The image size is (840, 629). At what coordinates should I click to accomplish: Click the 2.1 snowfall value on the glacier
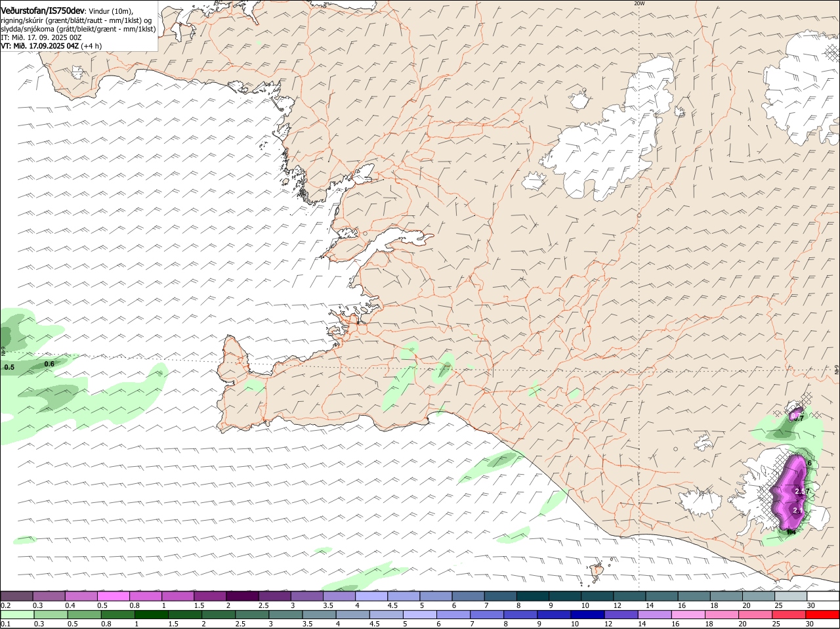[799, 510]
